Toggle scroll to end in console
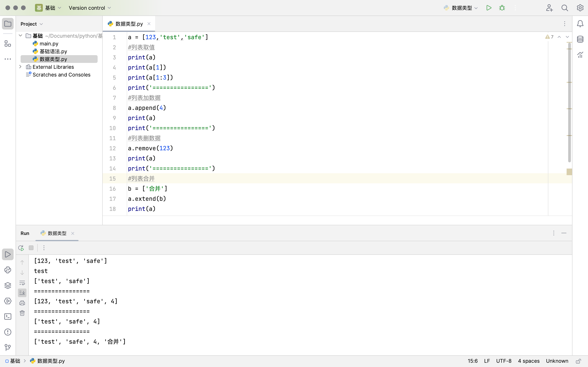Viewport: 588px width, 367px height. 22,293
